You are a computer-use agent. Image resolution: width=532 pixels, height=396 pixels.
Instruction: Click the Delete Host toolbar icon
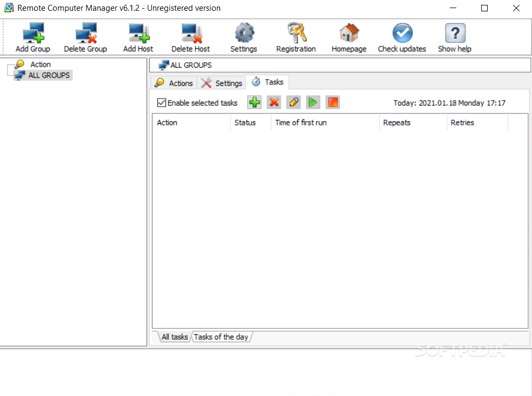click(x=191, y=37)
